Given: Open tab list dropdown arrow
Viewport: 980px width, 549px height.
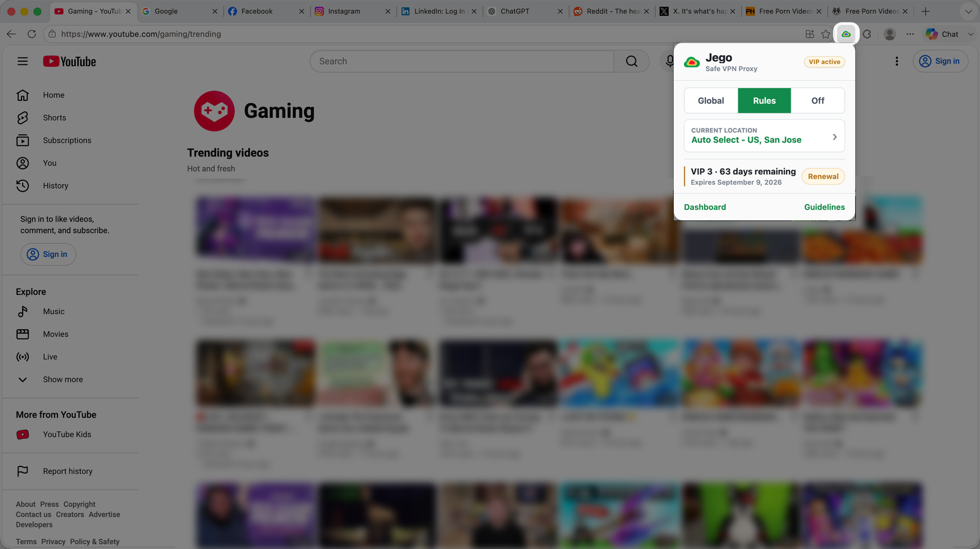Looking at the screenshot, I should coord(968,11).
